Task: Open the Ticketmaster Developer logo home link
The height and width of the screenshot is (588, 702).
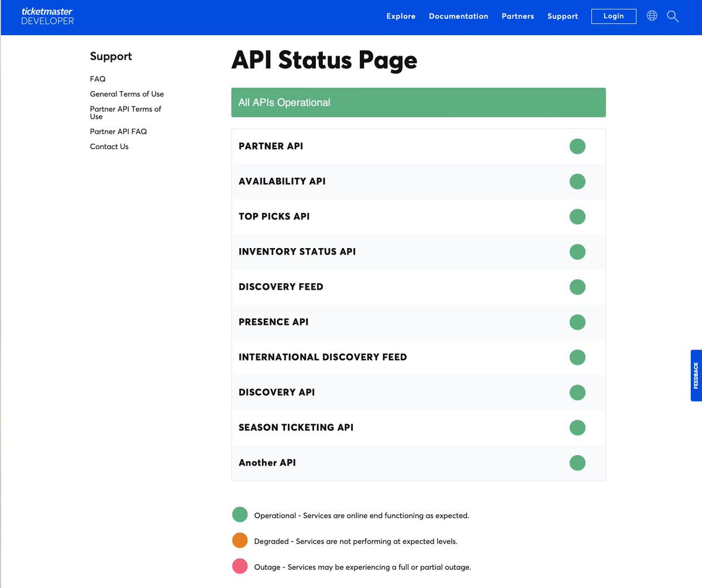Action: (x=47, y=16)
